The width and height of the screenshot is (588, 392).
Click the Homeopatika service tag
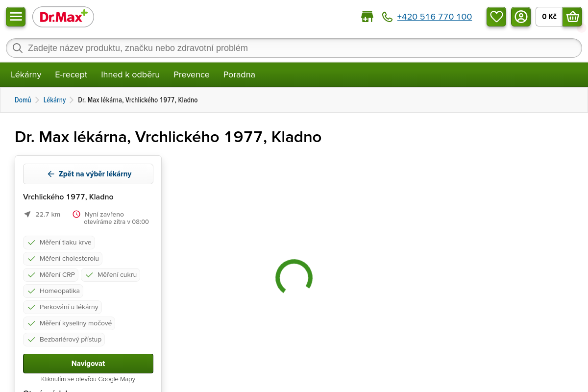[53, 291]
